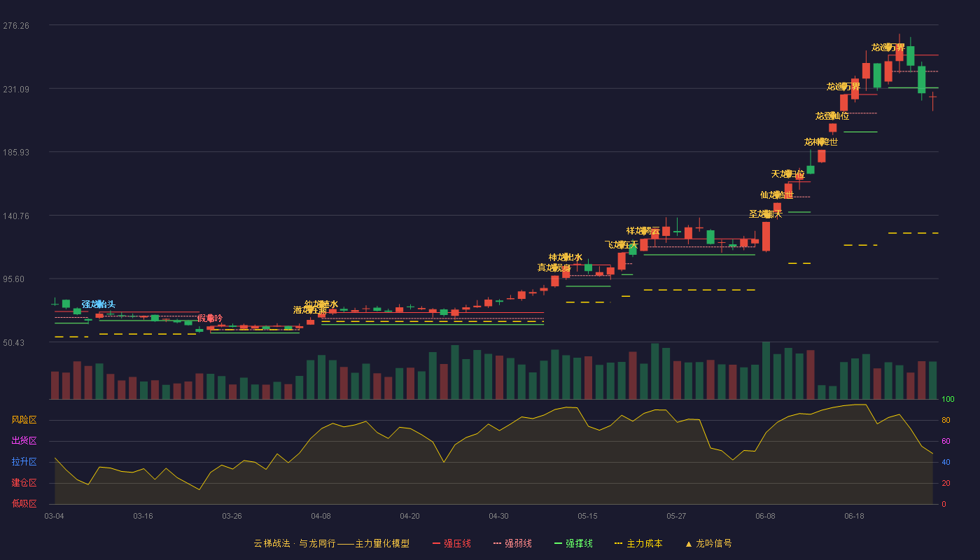The image size is (980, 560).
Task: Toggle the 强弱线 legend series
Action: [x=512, y=543]
